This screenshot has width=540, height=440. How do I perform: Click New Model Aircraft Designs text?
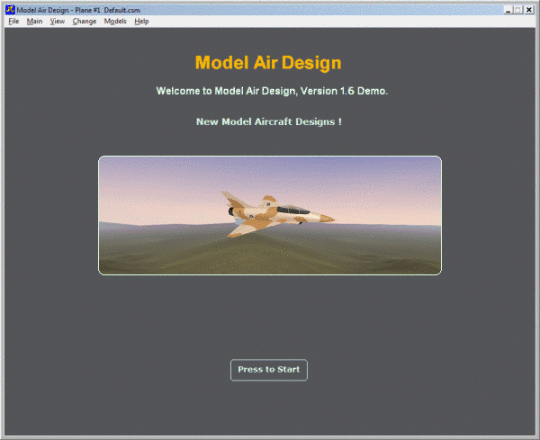[269, 122]
